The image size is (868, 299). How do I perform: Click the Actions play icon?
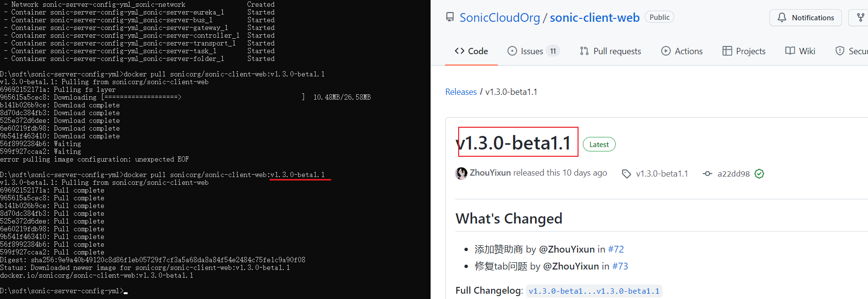pos(666,51)
